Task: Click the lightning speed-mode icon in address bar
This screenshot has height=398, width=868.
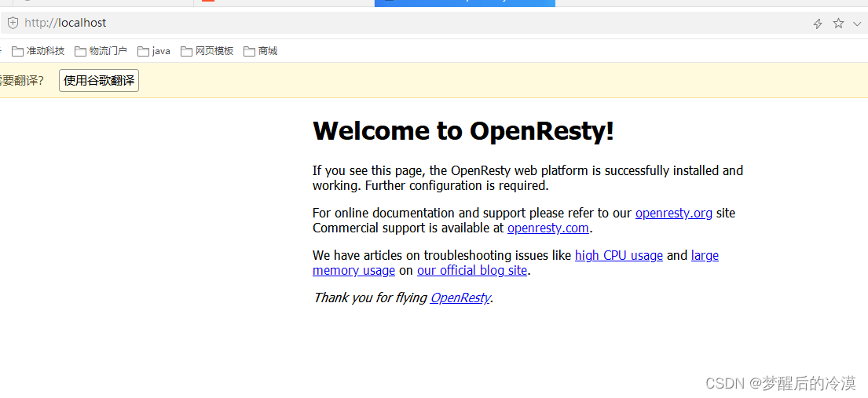Action: [x=817, y=24]
